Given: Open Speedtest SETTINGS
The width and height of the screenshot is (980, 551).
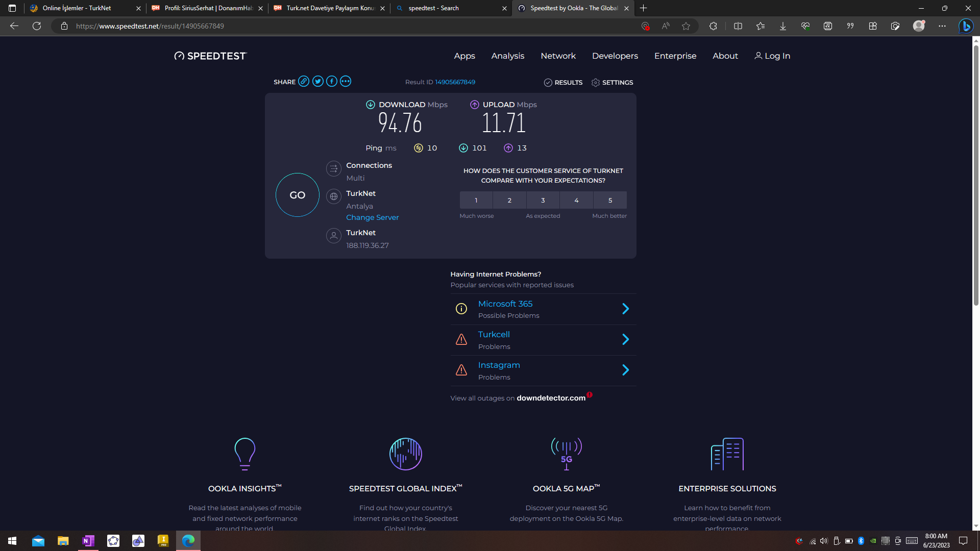Looking at the screenshot, I should 612,83.
